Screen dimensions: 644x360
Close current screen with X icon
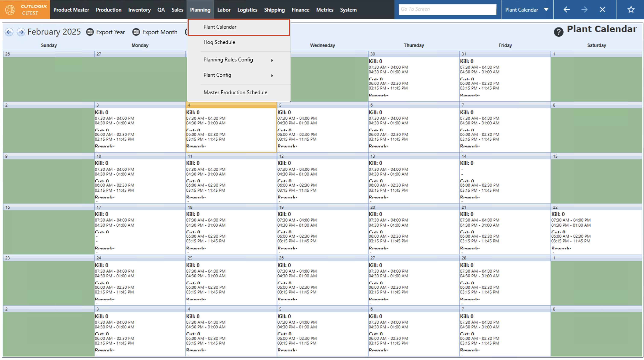pos(603,10)
